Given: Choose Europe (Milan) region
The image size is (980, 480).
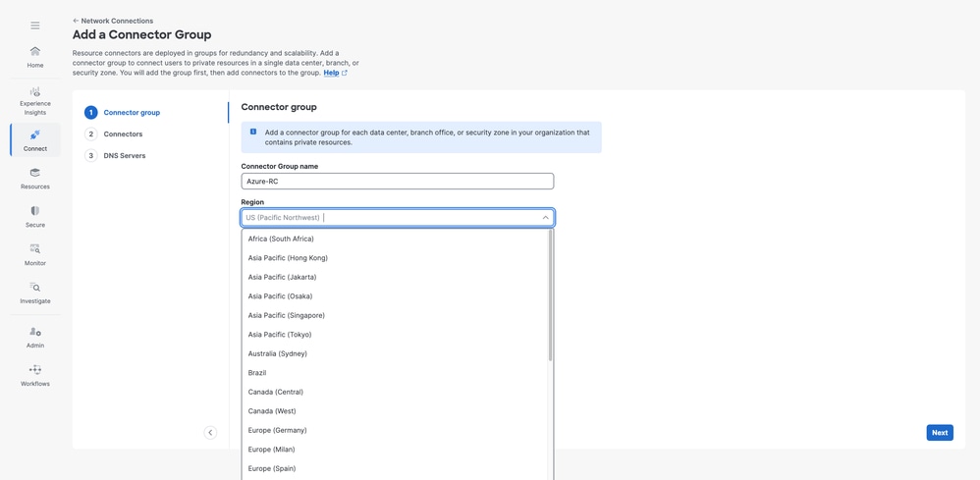Looking at the screenshot, I should pyautogui.click(x=395, y=450).
